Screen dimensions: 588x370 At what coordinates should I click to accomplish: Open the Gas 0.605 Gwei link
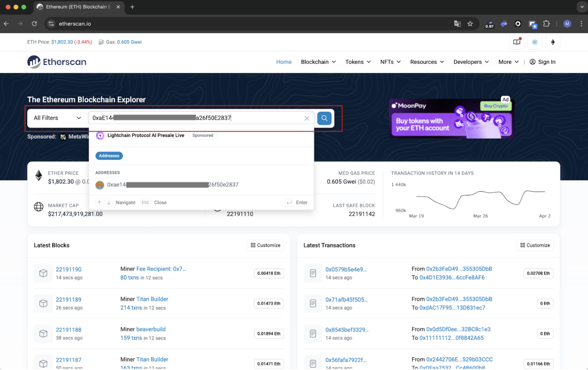(x=129, y=42)
